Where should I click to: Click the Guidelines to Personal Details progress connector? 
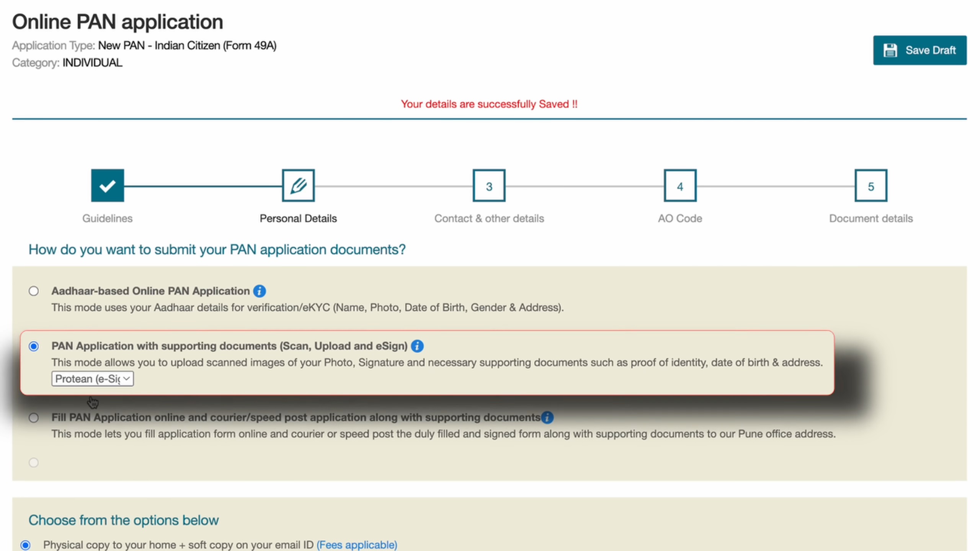click(x=203, y=186)
